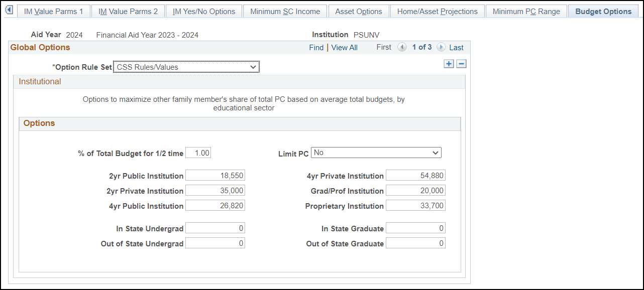The image size is (644, 290).
Task: Click the tab scroll-left arrow icon
Action: 9,9
